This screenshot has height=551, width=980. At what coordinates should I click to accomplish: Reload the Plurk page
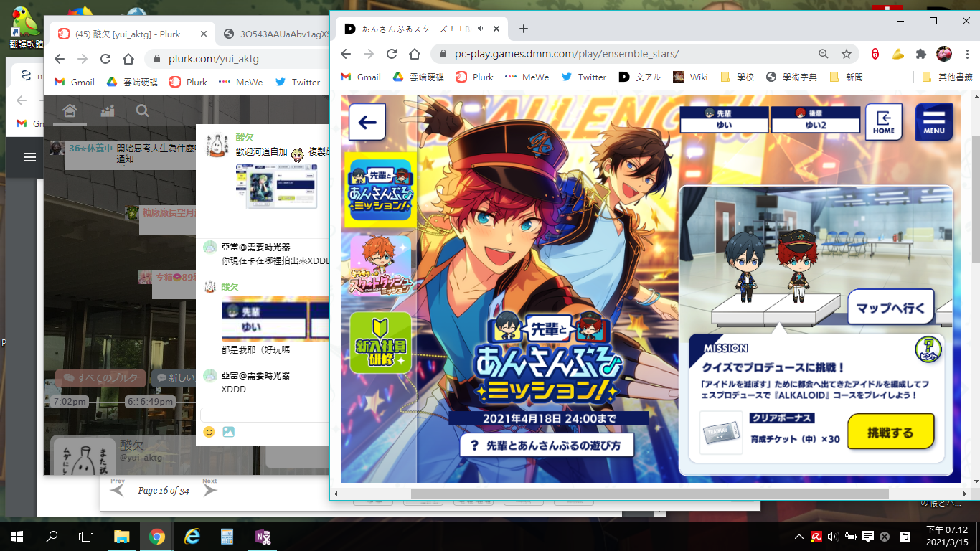click(x=105, y=59)
